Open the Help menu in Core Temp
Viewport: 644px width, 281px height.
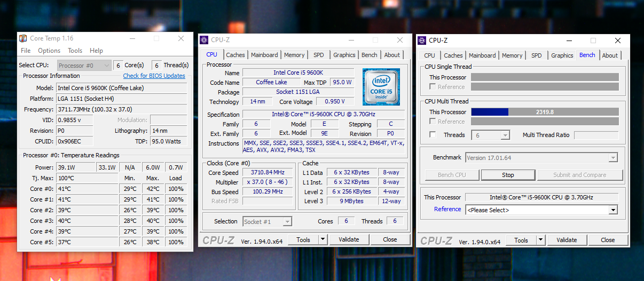point(97,51)
